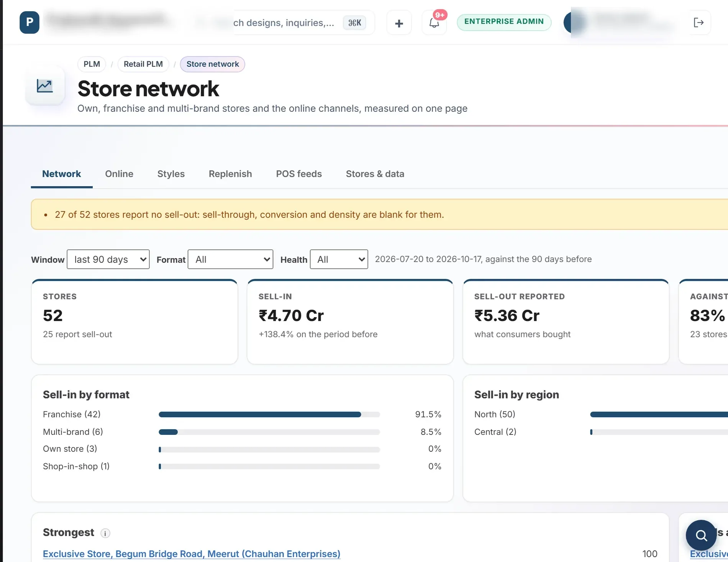
Task: Click the PLM breadcrumb
Action: (x=92, y=64)
